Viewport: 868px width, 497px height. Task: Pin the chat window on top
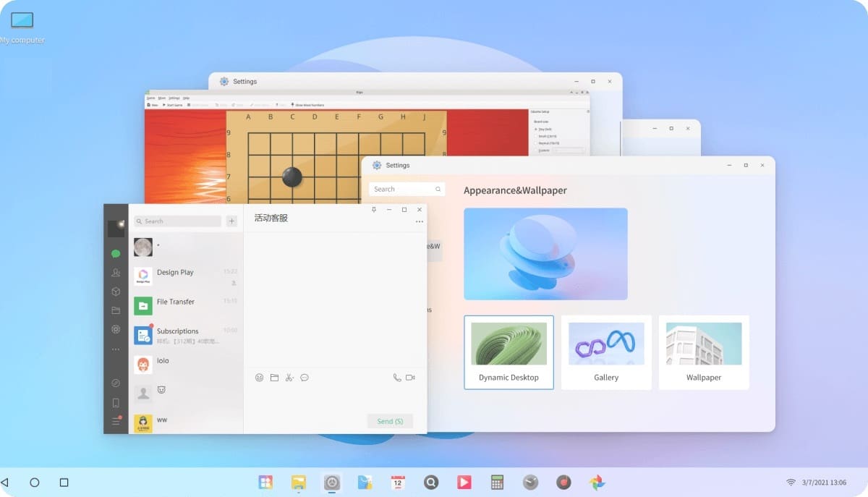click(374, 210)
